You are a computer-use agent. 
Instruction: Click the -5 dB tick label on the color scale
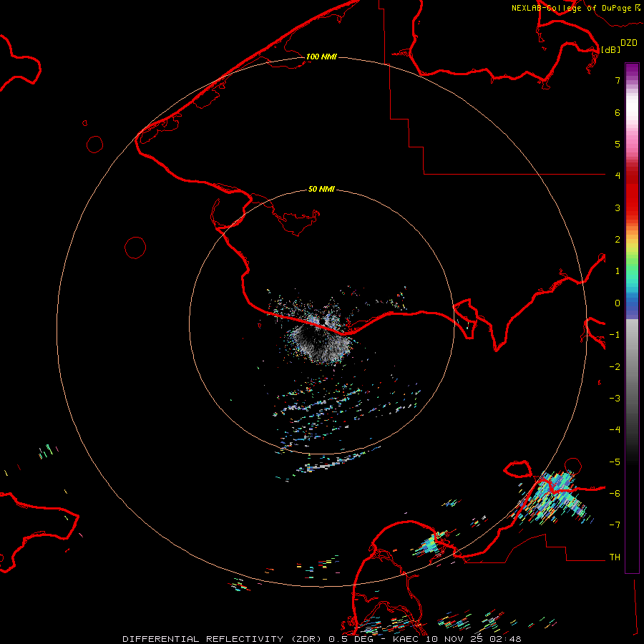[615, 462]
